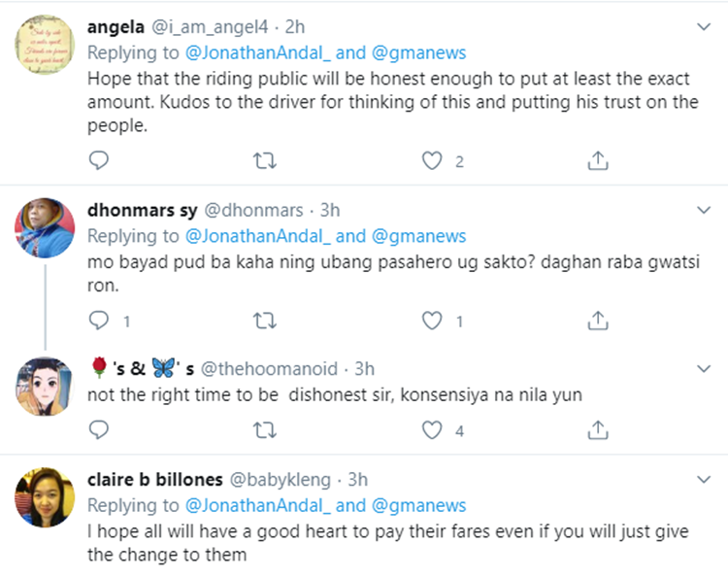The image size is (728, 577).
Task: Like dhonmars sy's tweet
Action: [432, 320]
